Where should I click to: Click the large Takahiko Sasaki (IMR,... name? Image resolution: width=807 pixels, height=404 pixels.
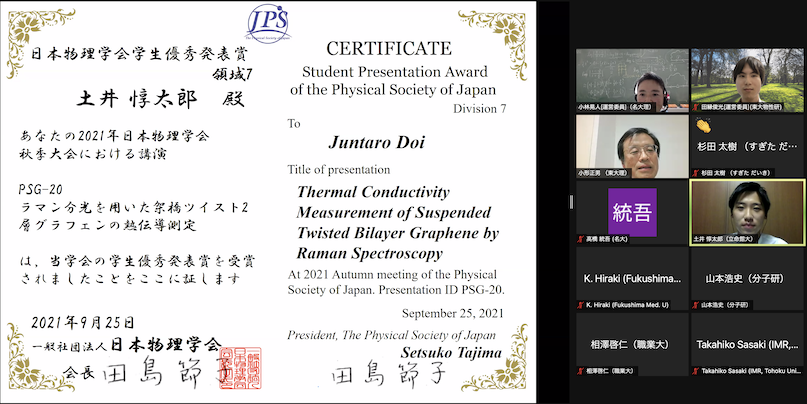pos(747,344)
